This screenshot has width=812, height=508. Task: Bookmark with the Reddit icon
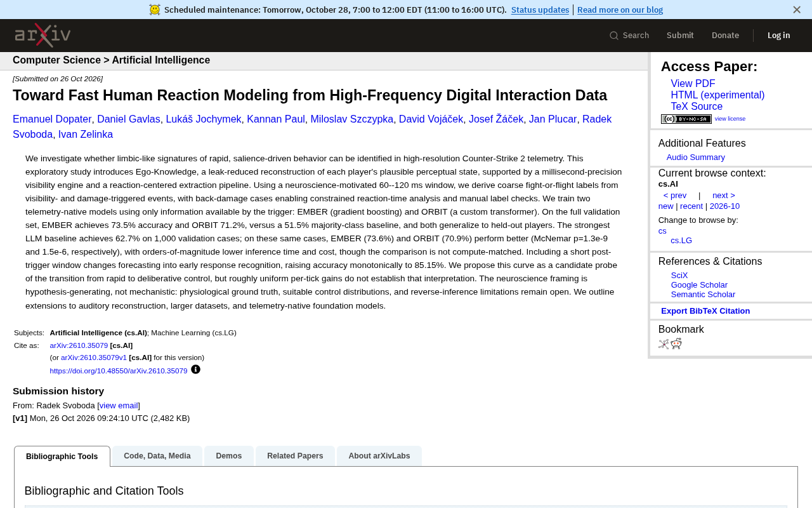click(676, 344)
